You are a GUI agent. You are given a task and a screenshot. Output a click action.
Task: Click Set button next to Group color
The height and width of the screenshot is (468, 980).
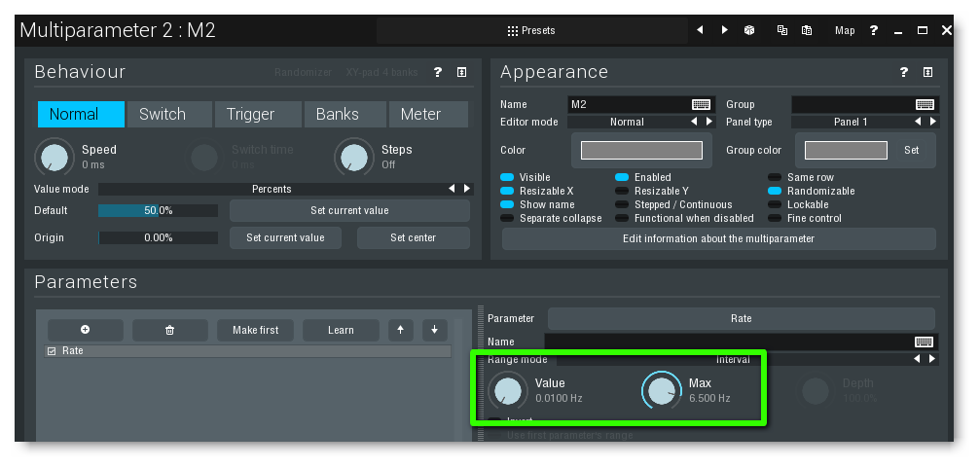(911, 150)
